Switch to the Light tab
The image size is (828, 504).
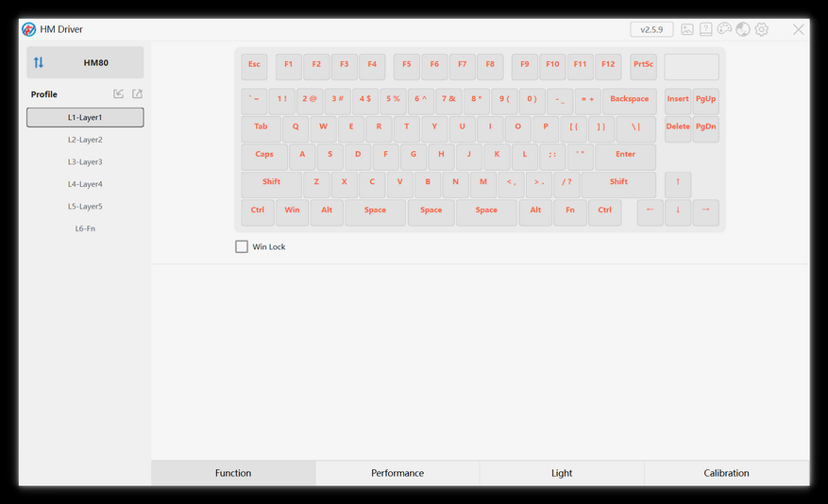click(562, 473)
